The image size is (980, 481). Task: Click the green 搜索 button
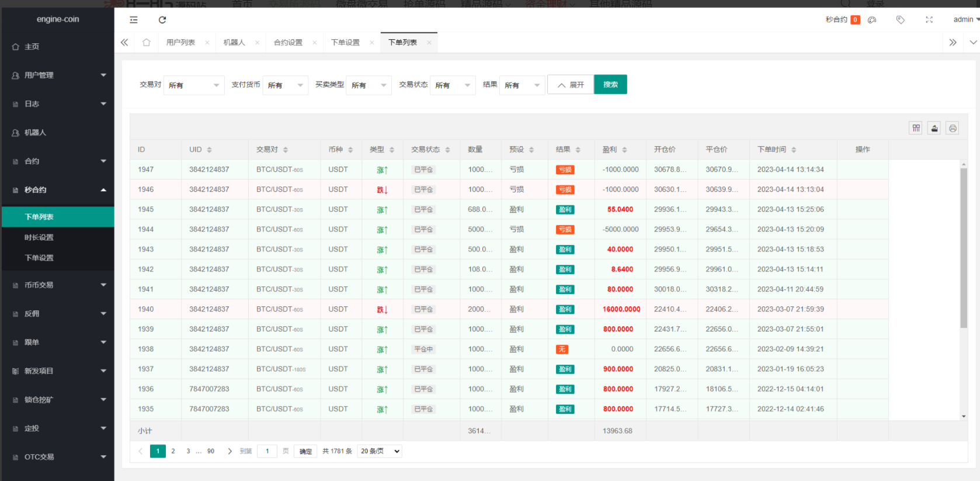(610, 85)
